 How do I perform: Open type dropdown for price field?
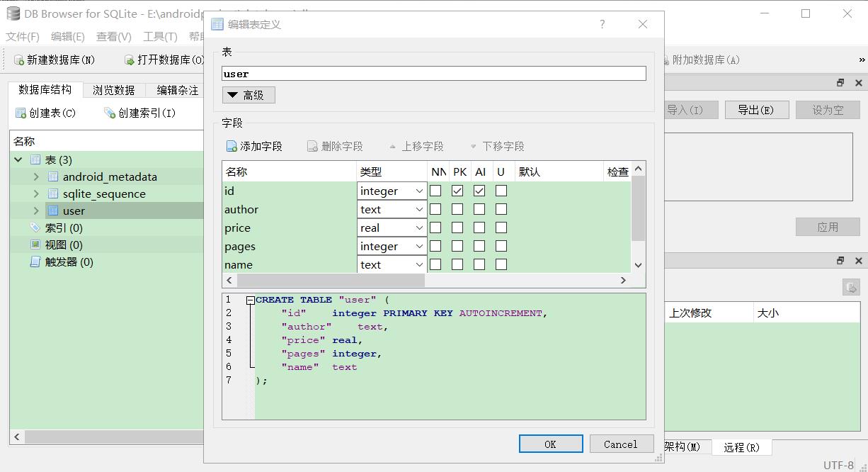(392, 227)
